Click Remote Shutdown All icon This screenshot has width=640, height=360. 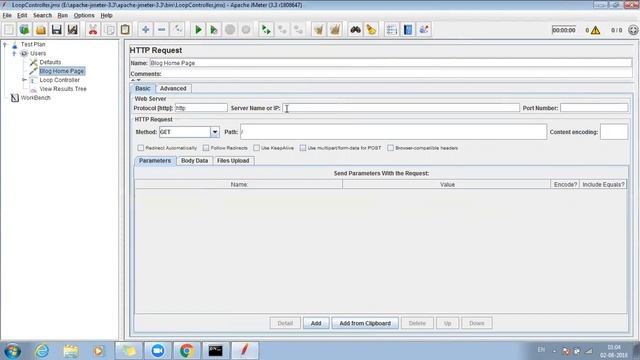298,29
